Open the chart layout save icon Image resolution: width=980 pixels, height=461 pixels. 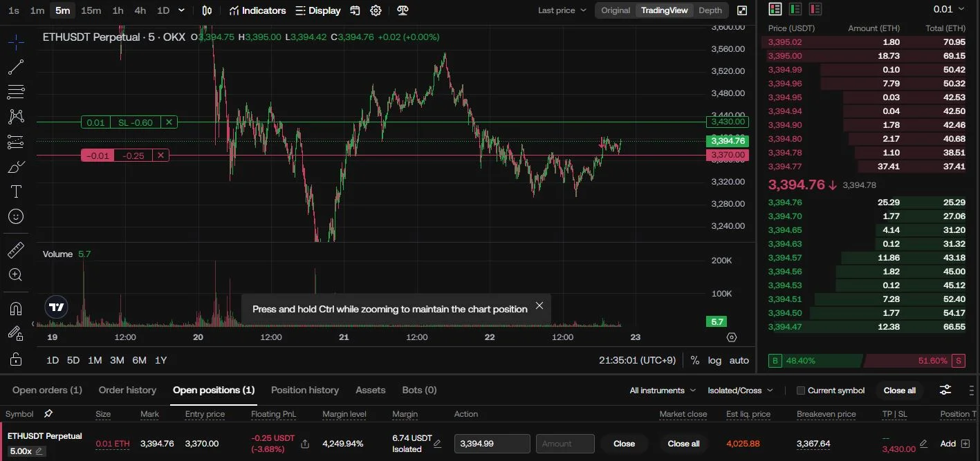(355, 10)
